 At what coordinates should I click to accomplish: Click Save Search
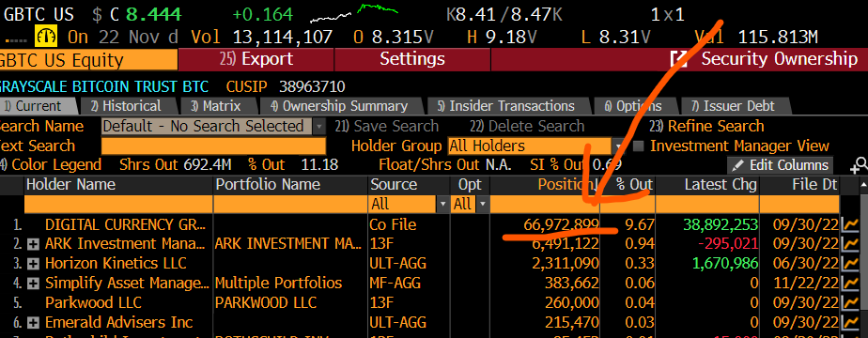(x=386, y=126)
